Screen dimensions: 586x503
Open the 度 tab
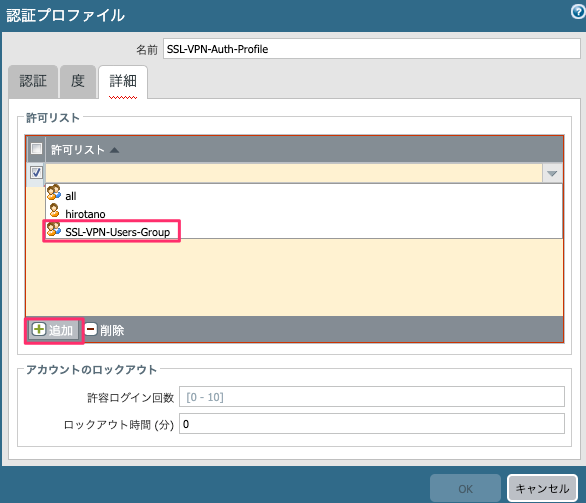(78, 81)
